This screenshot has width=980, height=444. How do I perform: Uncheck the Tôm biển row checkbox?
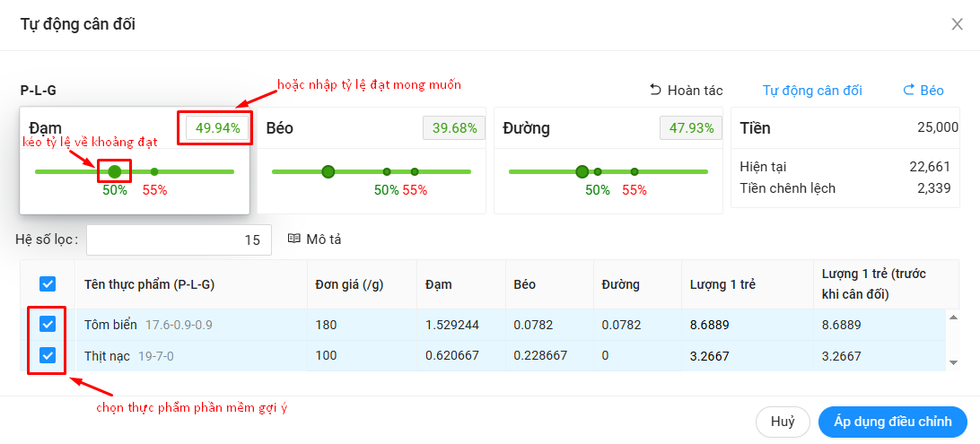[x=48, y=325]
